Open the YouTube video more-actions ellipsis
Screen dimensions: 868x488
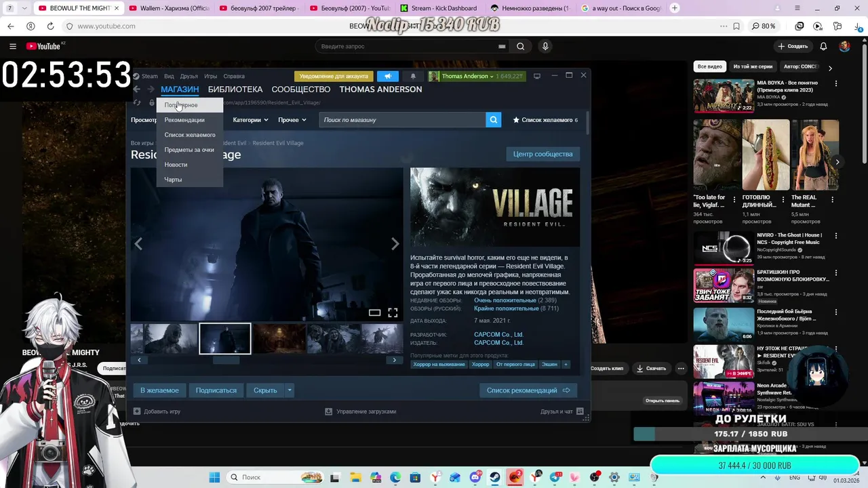click(x=681, y=368)
